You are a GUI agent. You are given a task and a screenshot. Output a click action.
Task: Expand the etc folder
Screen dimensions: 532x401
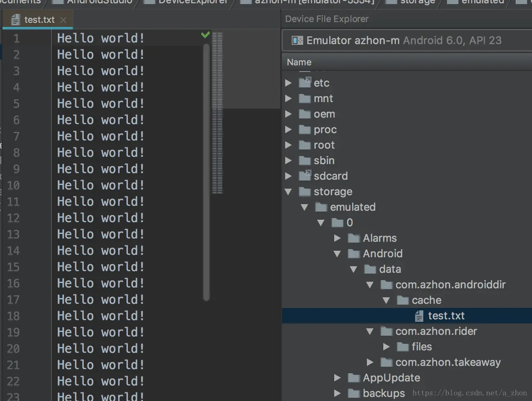click(288, 83)
